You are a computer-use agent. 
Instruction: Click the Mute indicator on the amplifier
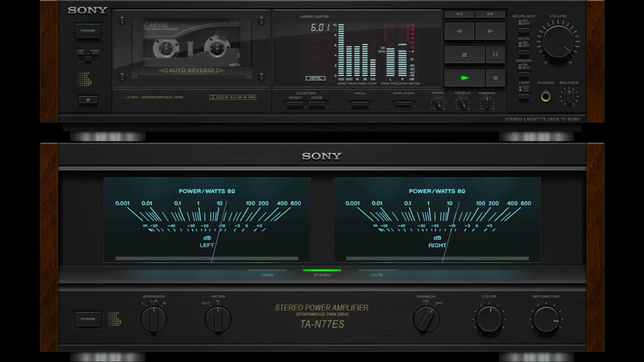coord(377,272)
